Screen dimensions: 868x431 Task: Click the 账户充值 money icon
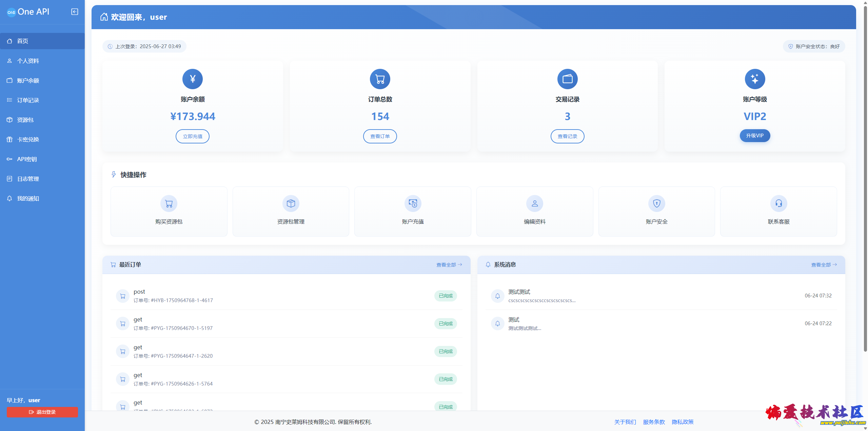(413, 203)
